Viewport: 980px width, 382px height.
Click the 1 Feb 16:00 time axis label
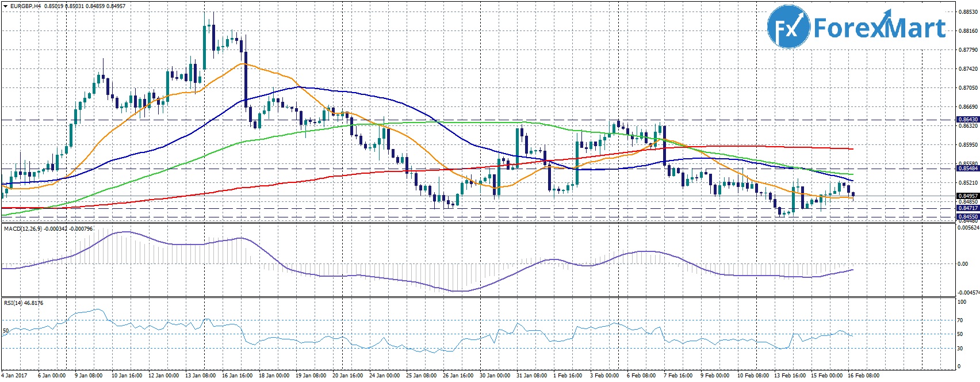[x=568, y=376]
